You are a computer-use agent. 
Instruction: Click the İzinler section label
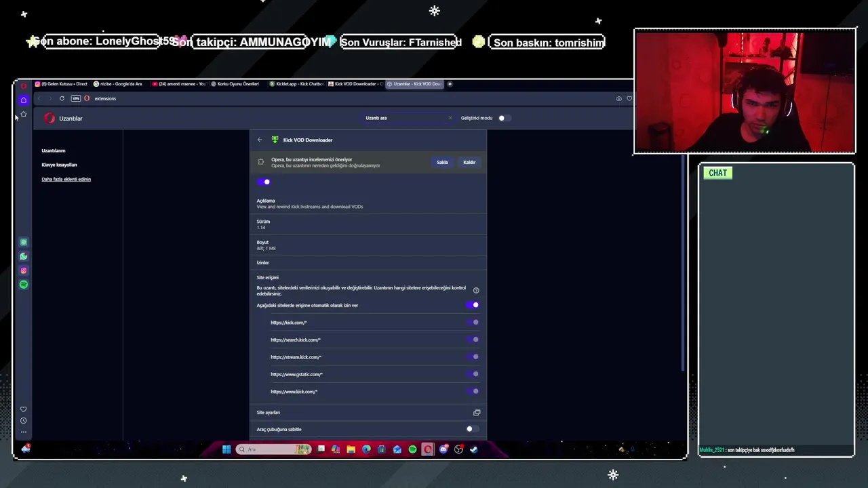262,262
